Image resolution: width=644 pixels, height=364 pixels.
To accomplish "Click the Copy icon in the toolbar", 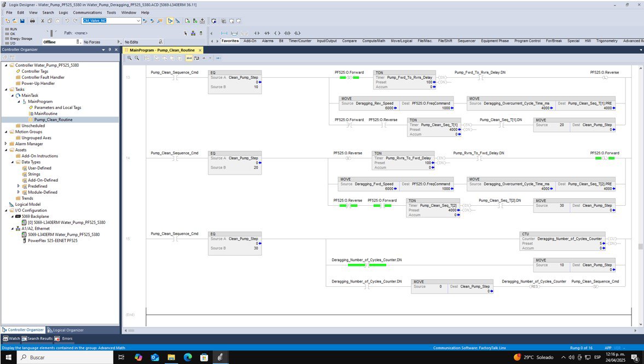I will (50, 21).
